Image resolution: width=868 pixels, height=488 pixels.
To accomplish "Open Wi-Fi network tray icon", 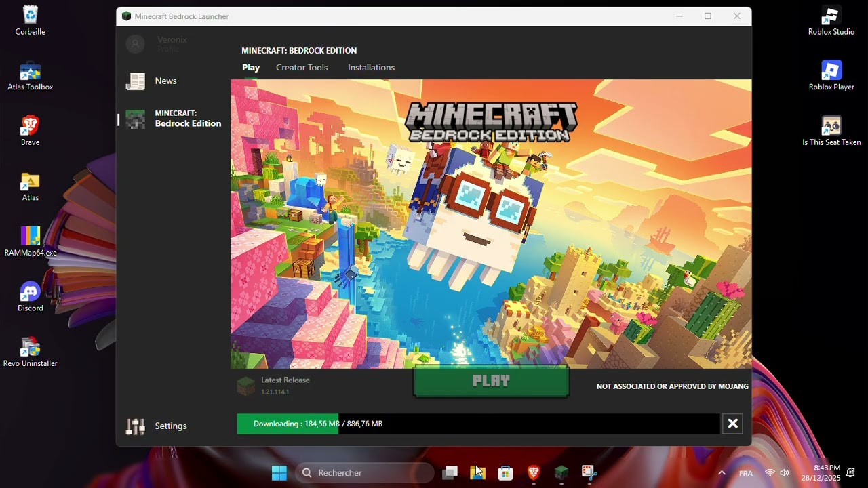I will (770, 473).
